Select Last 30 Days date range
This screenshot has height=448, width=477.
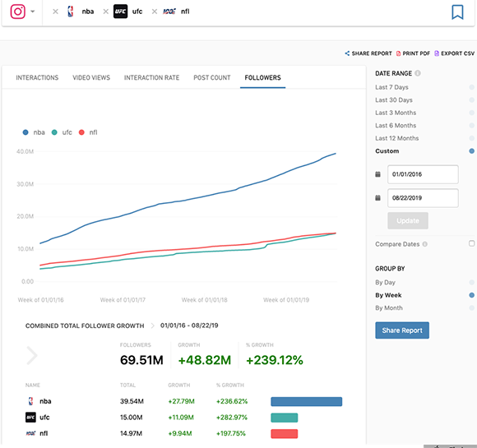click(424, 100)
